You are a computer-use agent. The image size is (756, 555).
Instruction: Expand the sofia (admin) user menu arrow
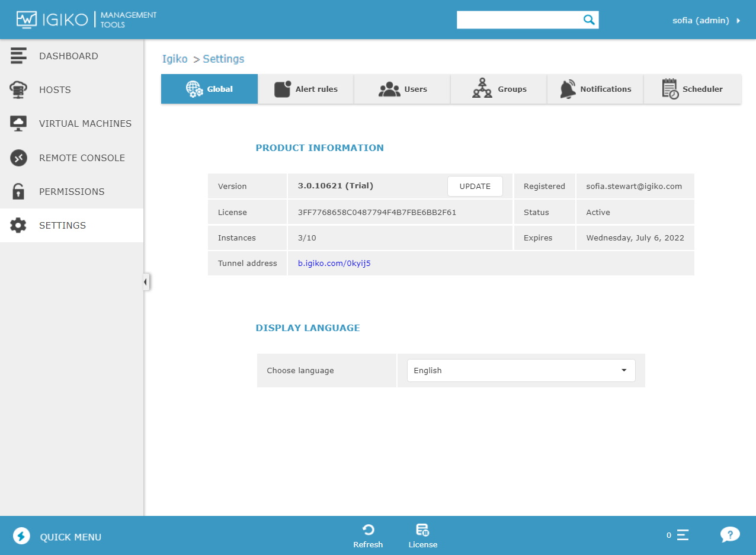(738, 21)
